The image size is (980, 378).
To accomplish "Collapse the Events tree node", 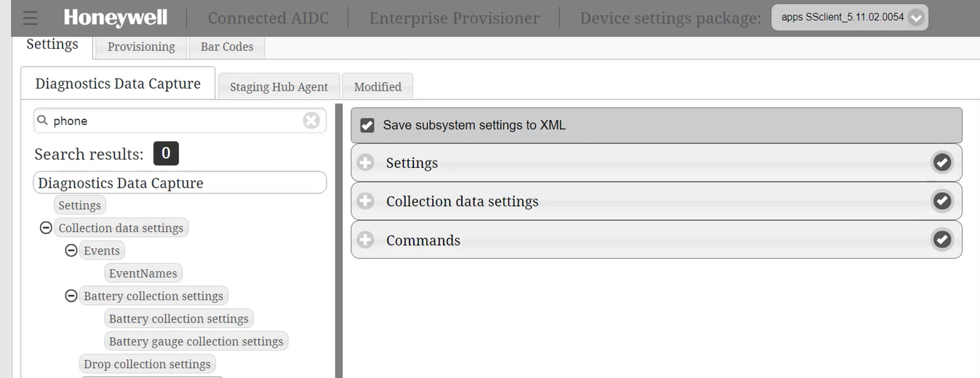I will click(71, 251).
